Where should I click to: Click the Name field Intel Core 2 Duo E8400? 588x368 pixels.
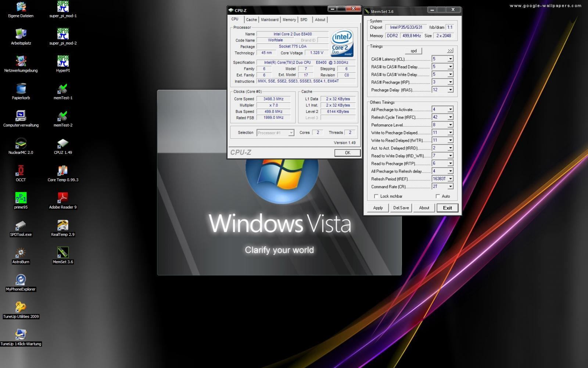[x=293, y=34]
